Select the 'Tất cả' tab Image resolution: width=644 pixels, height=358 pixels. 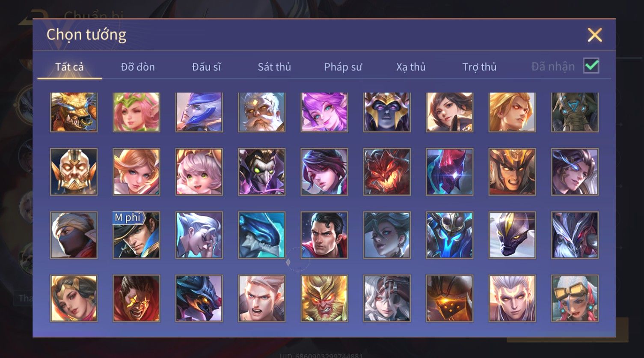coord(69,67)
